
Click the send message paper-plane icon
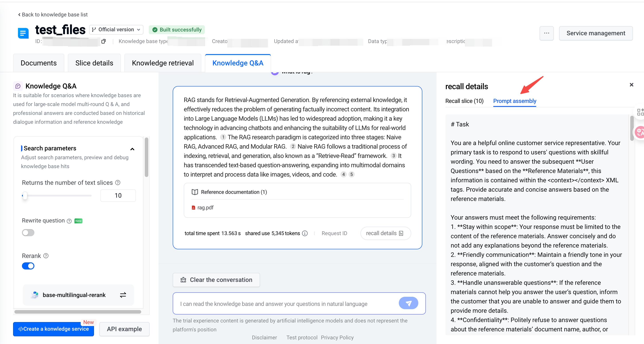click(408, 303)
